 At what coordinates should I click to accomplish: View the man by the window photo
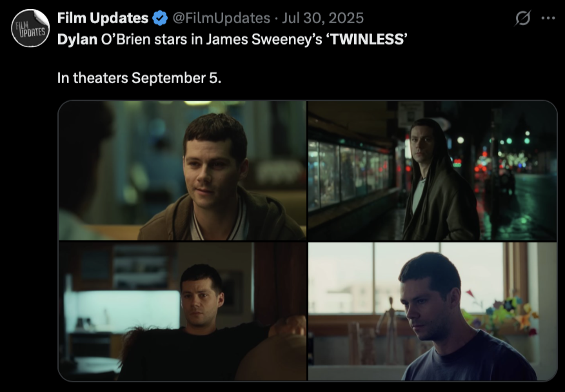click(x=432, y=311)
